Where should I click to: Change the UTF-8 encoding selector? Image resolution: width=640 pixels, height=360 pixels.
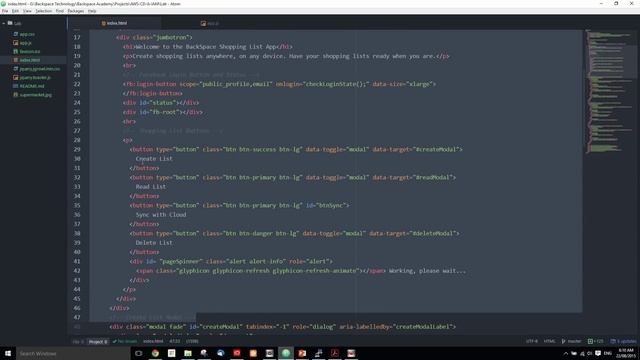click(532, 341)
